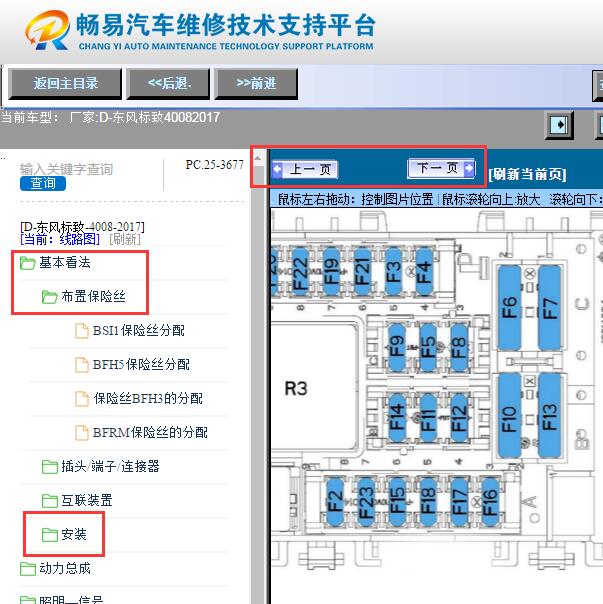Click fuse F13 in the diagram
Image resolution: width=603 pixels, height=604 pixels.
[x=550, y=415]
